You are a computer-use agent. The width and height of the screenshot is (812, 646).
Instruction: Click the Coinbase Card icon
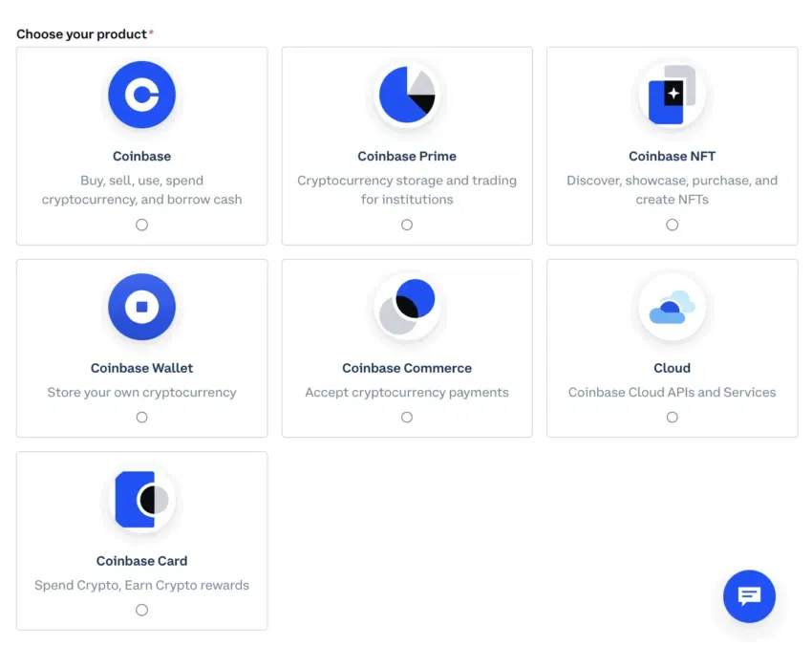coord(141,500)
